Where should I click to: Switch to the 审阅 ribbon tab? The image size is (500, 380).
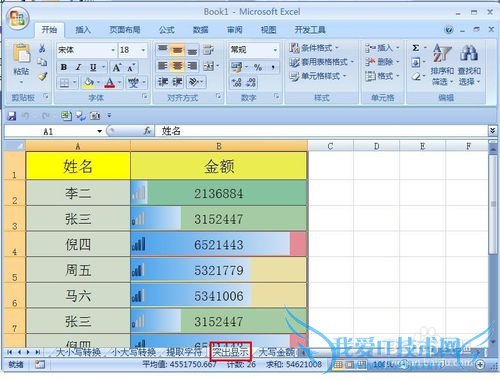pos(235,30)
